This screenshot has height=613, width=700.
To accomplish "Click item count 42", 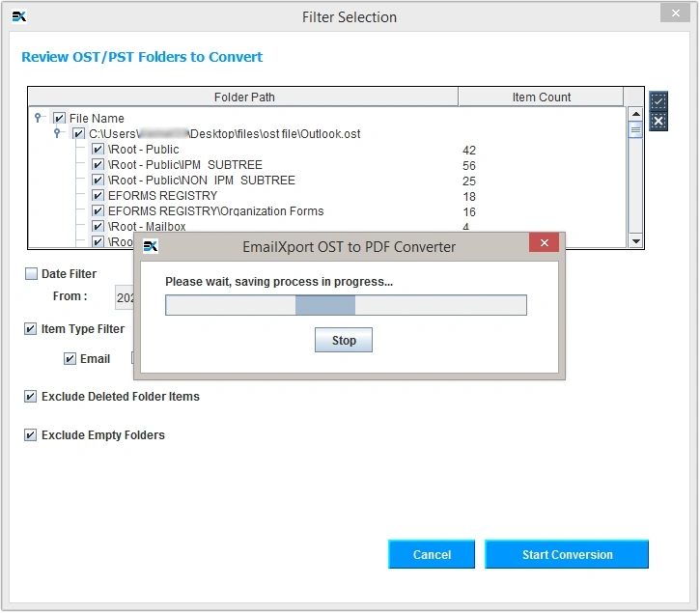I will [468, 150].
